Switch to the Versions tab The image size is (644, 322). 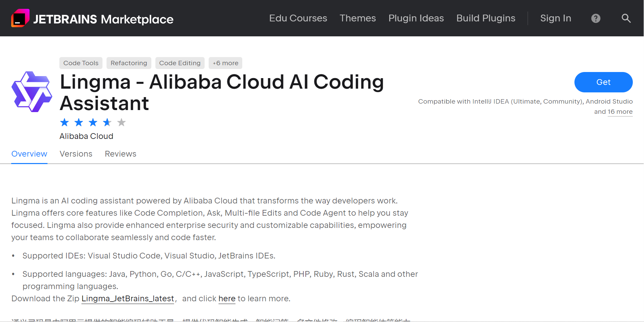[x=76, y=154]
